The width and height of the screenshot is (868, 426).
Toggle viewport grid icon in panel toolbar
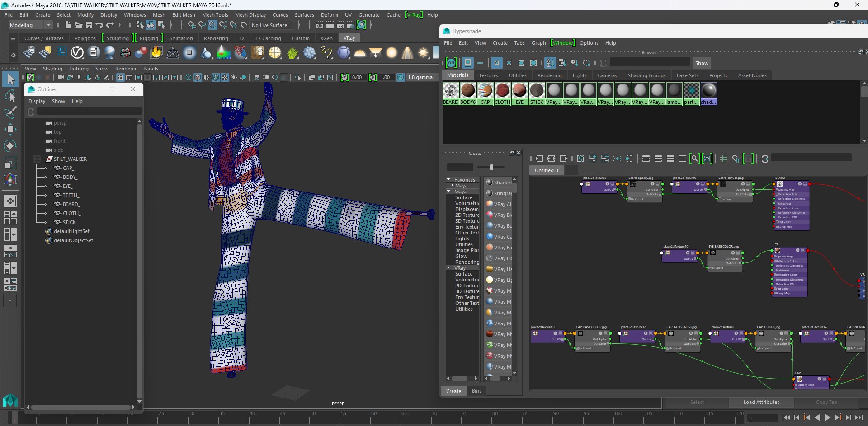click(x=120, y=77)
